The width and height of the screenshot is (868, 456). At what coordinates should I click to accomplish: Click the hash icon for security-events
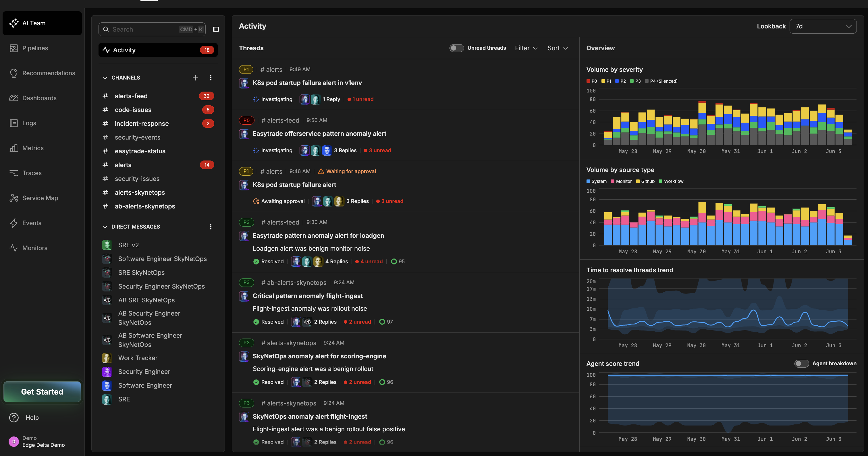click(x=105, y=138)
